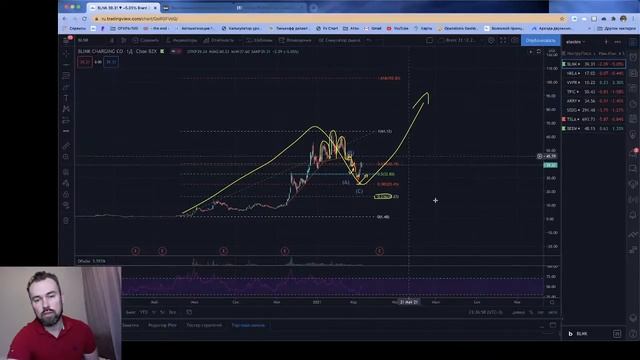Take a snapshot with the camera icon
Screen dimensions: 640x360
click(x=515, y=40)
